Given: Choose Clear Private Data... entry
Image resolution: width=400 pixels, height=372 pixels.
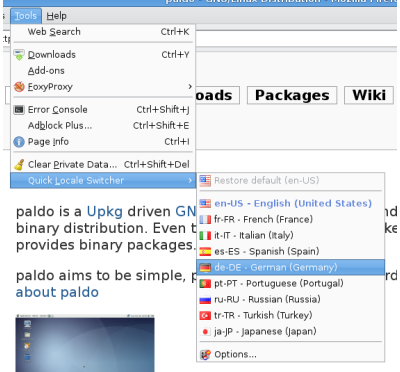Looking at the screenshot, I should [x=103, y=164].
